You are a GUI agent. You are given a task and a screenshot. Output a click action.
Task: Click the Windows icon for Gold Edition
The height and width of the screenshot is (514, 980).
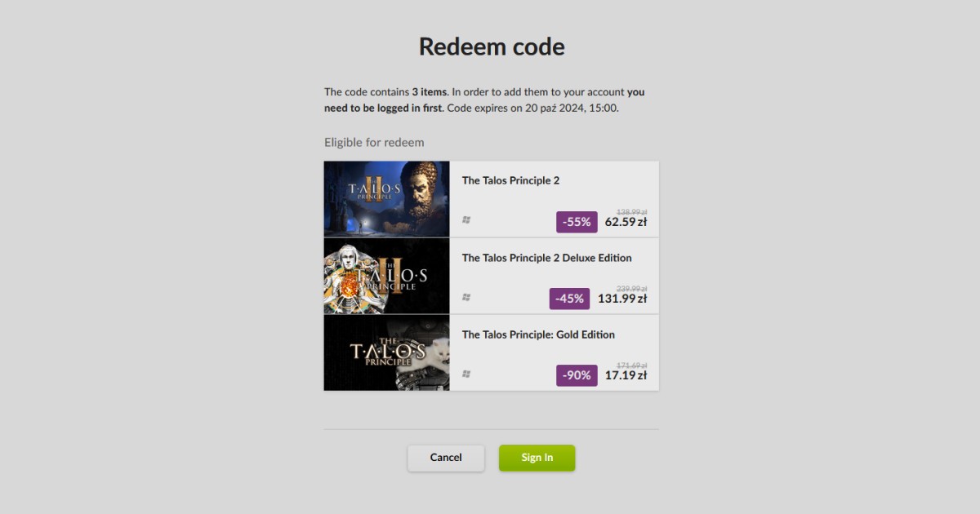point(466,374)
